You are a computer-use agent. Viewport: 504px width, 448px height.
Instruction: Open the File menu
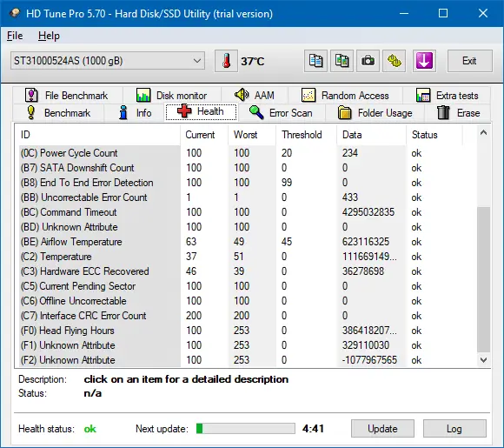click(x=15, y=36)
